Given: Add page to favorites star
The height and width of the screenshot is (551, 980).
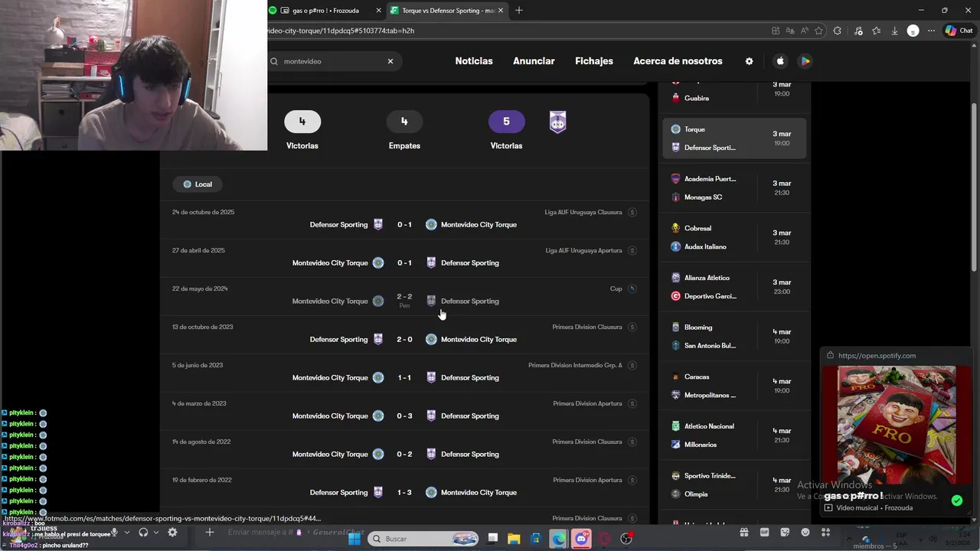Looking at the screenshot, I should pos(819,31).
